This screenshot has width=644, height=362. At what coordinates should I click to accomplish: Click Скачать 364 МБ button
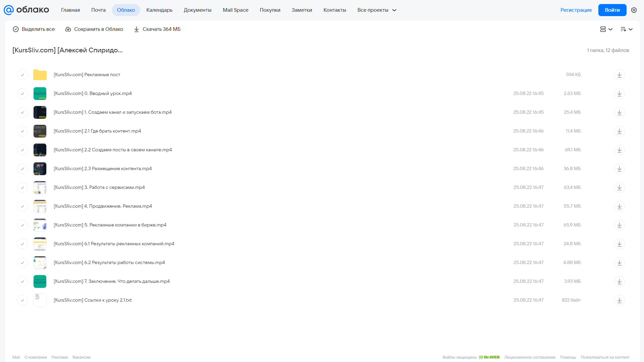[157, 29]
